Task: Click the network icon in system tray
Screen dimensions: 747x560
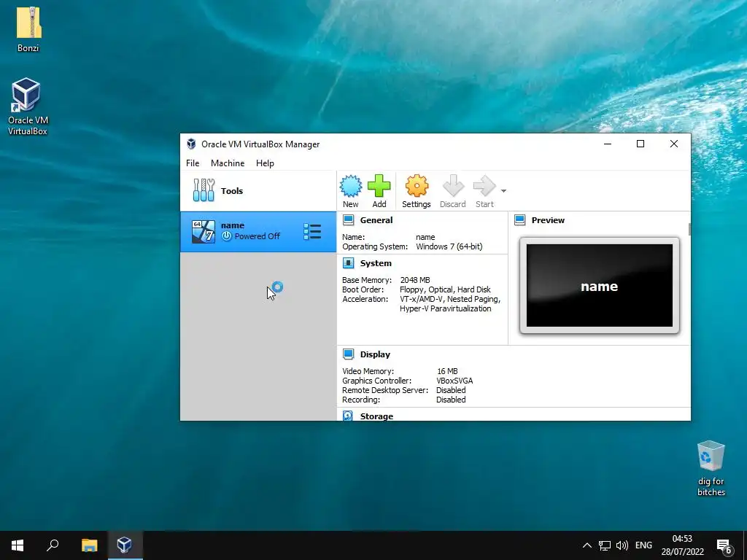Action: (605, 545)
